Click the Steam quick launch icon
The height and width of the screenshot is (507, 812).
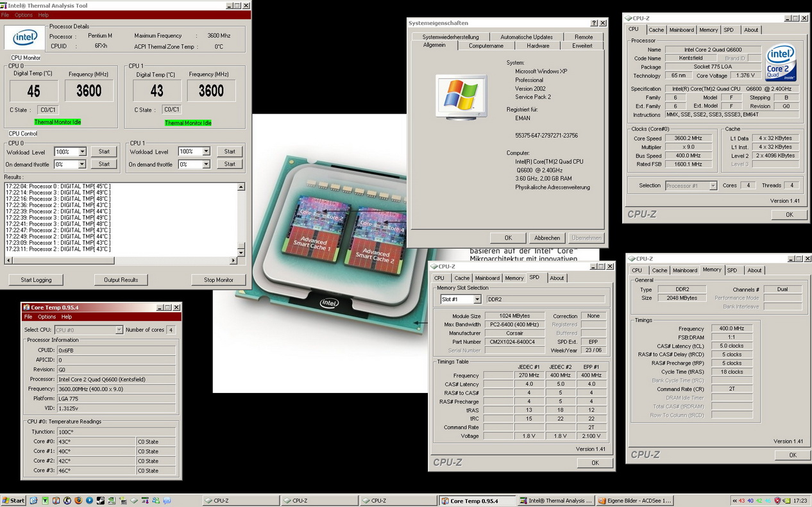[101, 501]
